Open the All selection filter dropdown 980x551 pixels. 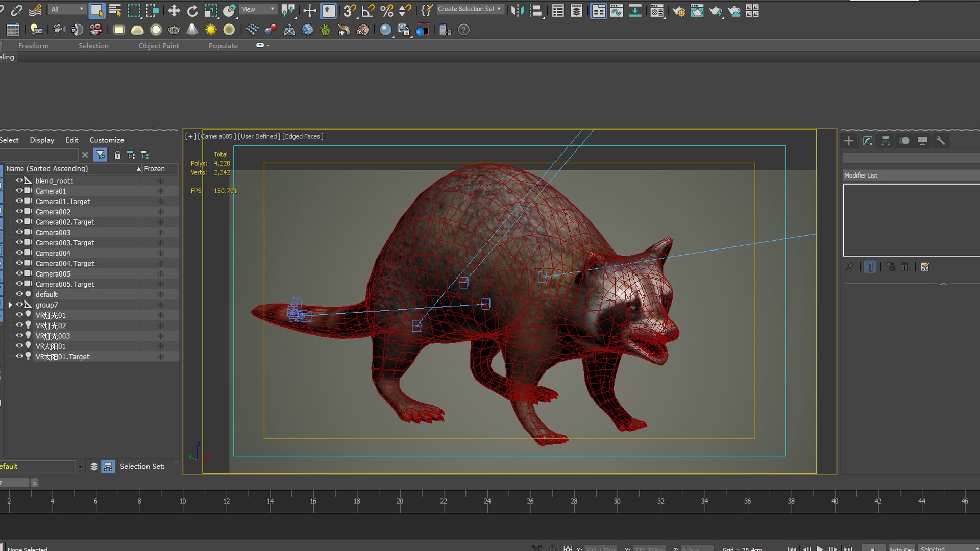pyautogui.click(x=67, y=9)
